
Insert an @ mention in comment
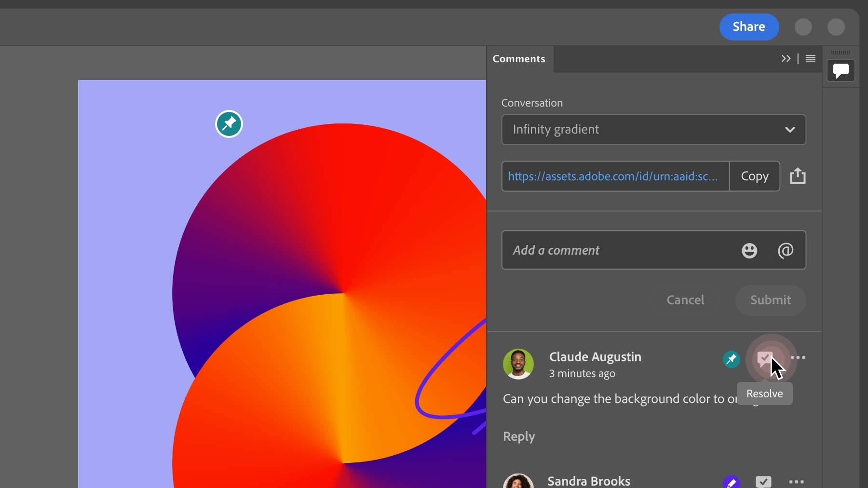click(x=786, y=250)
